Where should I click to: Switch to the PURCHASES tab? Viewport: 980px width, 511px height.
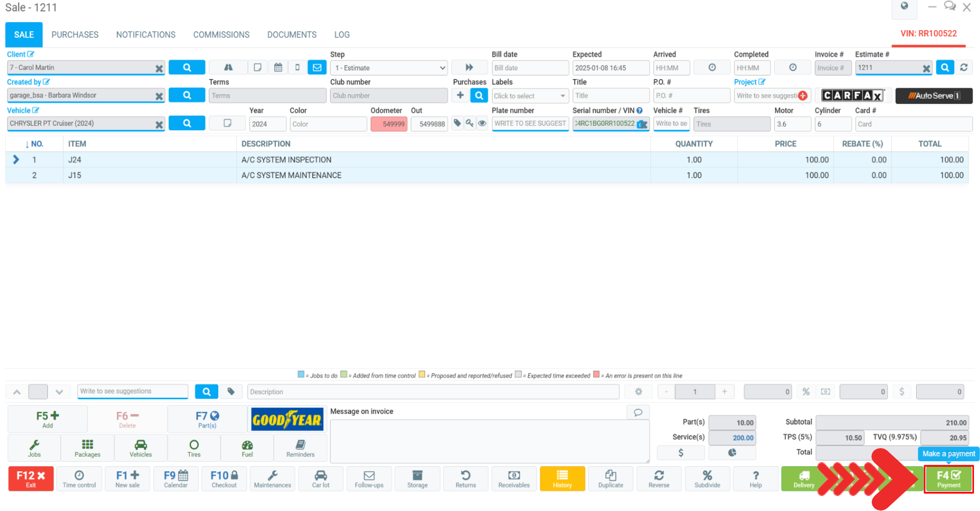(x=75, y=35)
